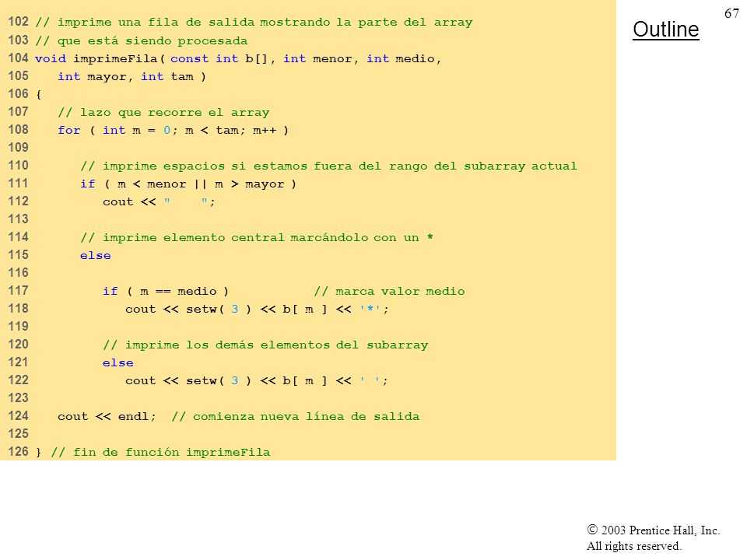Click comment "imprime elemento central marcándolo con un *"
The width and height of the screenshot is (747, 560).
[268, 238]
